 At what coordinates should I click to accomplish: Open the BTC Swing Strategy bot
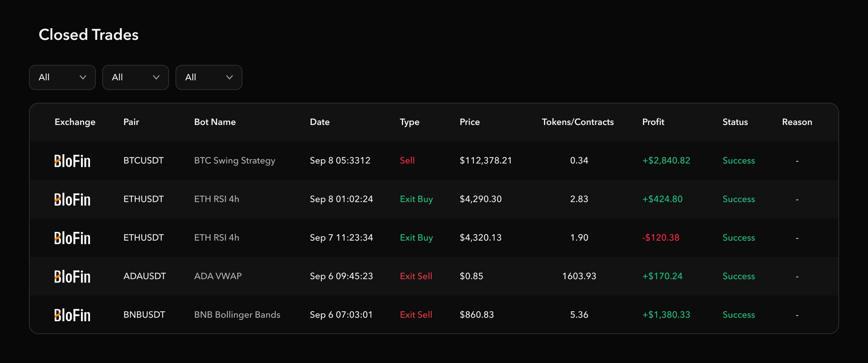click(x=234, y=161)
